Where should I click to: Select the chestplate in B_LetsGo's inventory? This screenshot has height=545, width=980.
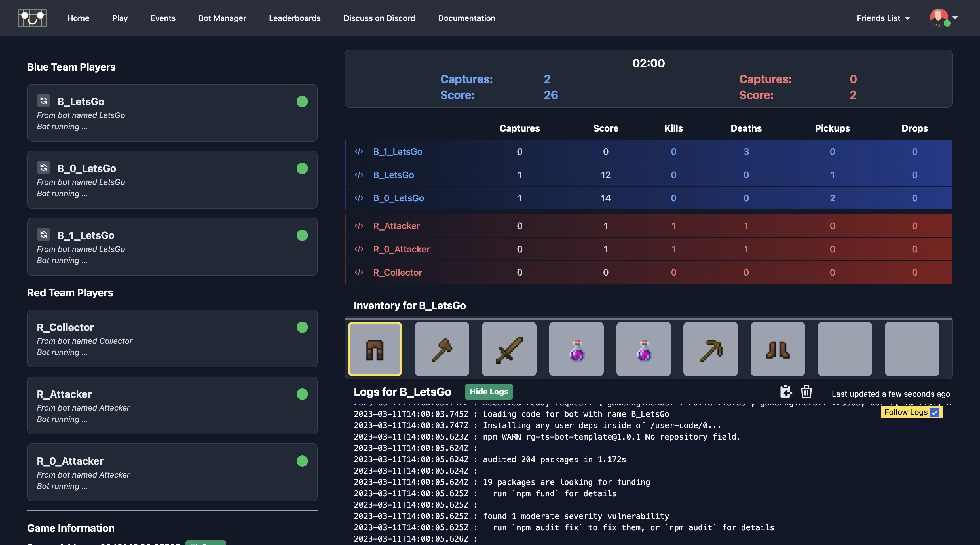(374, 348)
